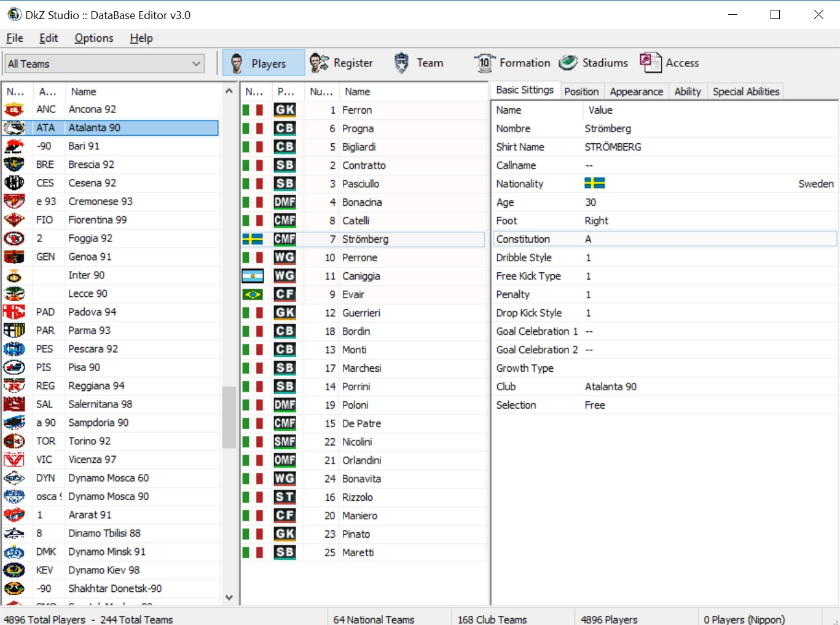Select team Inter 90
This screenshot has width=840, height=625.
(111, 275)
